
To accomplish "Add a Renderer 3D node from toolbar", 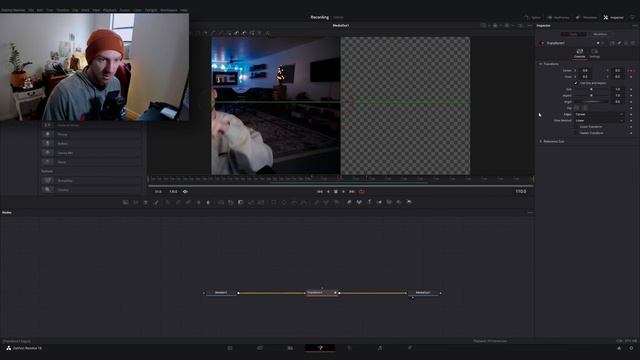I will [x=409, y=202].
